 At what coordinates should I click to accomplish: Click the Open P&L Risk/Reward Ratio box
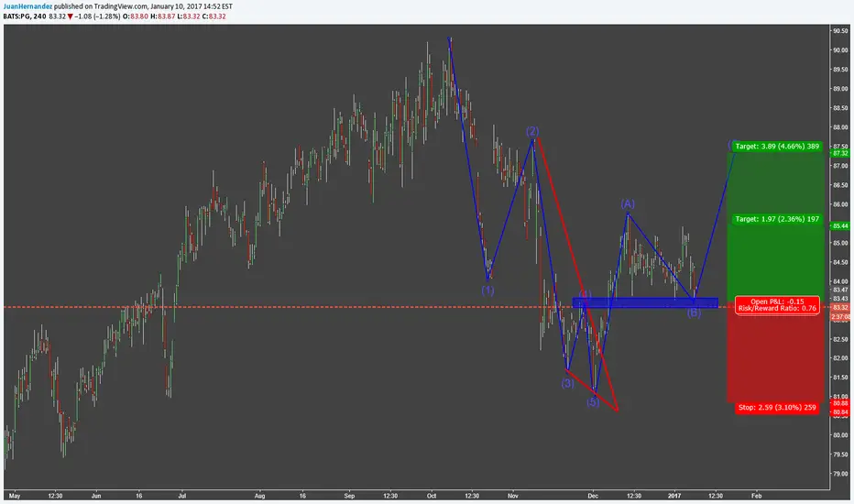click(777, 305)
